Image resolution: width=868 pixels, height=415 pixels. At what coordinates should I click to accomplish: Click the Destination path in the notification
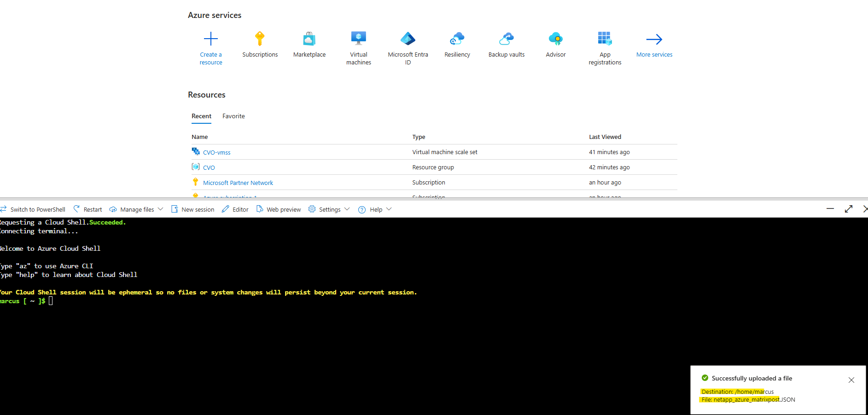point(738,392)
